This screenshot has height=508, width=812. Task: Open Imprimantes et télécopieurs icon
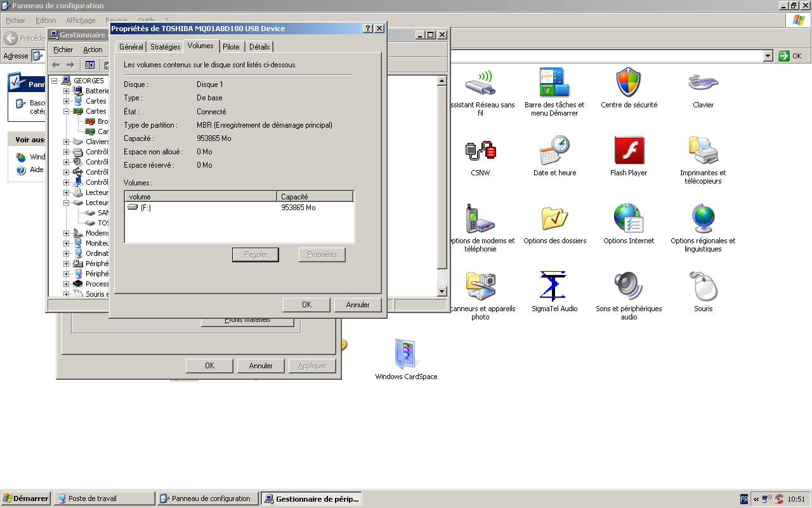(703, 150)
